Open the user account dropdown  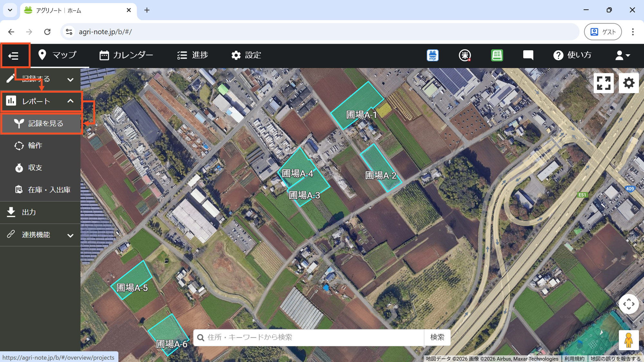click(x=622, y=55)
